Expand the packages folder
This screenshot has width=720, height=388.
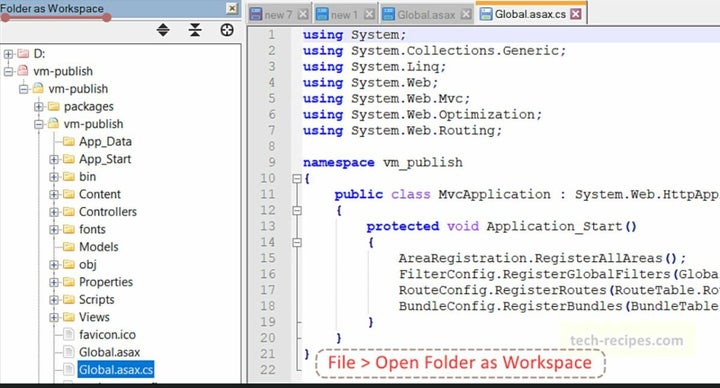39,107
